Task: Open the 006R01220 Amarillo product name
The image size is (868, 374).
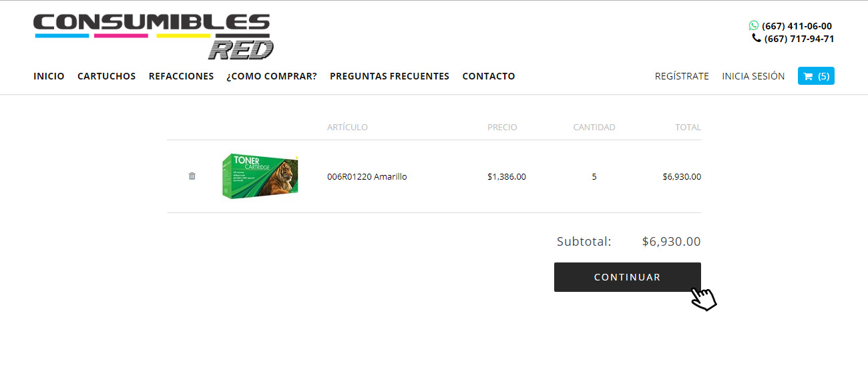Action: tap(367, 177)
